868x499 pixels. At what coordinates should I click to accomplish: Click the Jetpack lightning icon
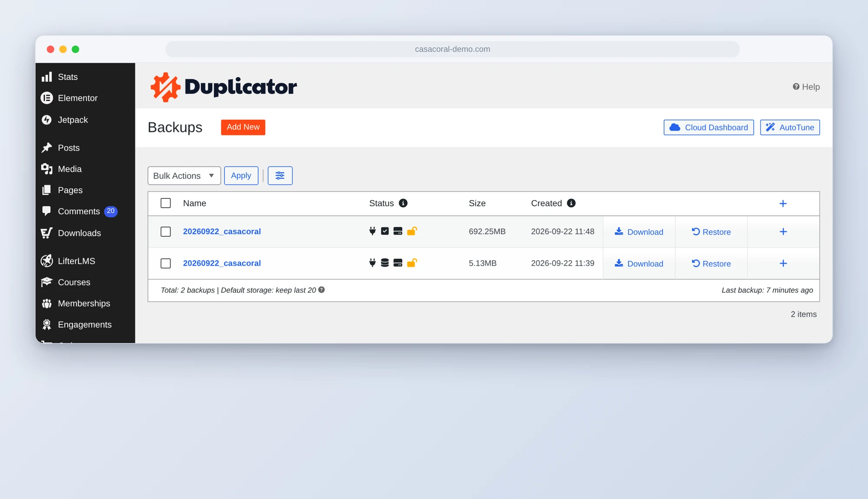coord(47,120)
